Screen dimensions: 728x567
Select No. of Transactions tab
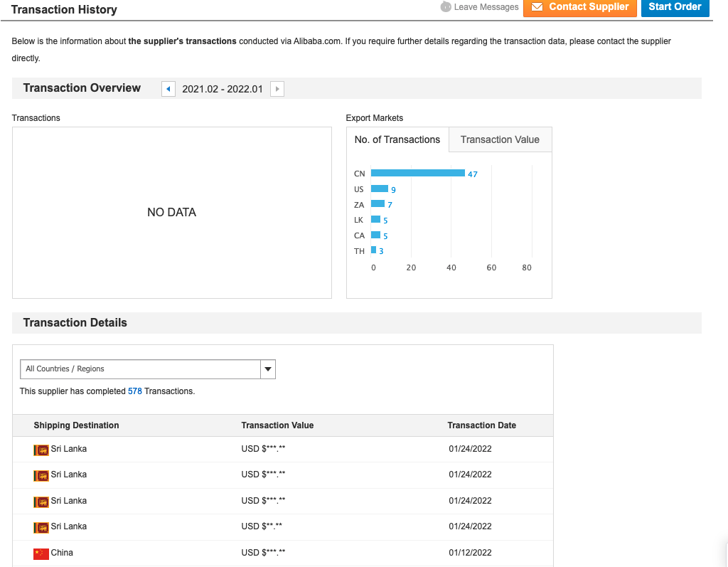coord(397,139)
